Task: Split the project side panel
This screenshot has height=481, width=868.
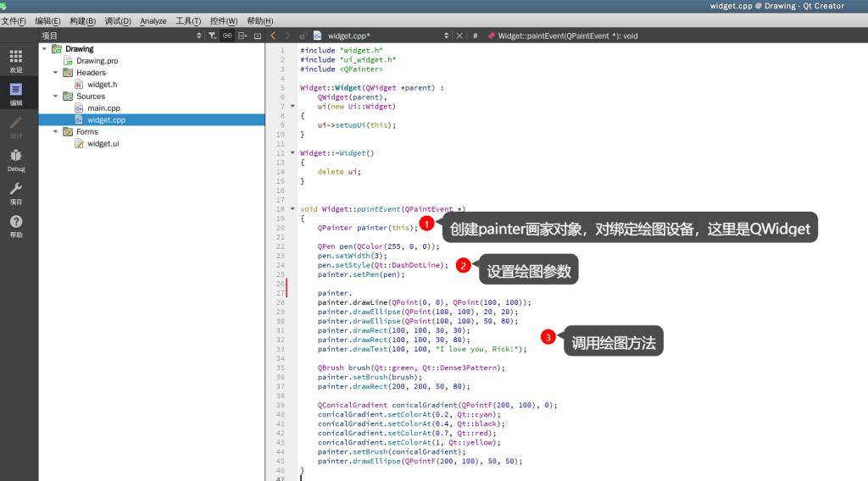Action: point(242,36)
